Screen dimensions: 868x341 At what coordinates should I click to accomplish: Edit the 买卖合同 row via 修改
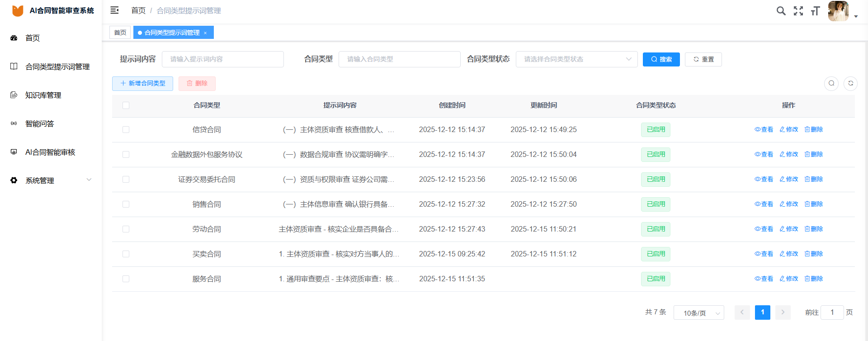(x=789, y=254)
